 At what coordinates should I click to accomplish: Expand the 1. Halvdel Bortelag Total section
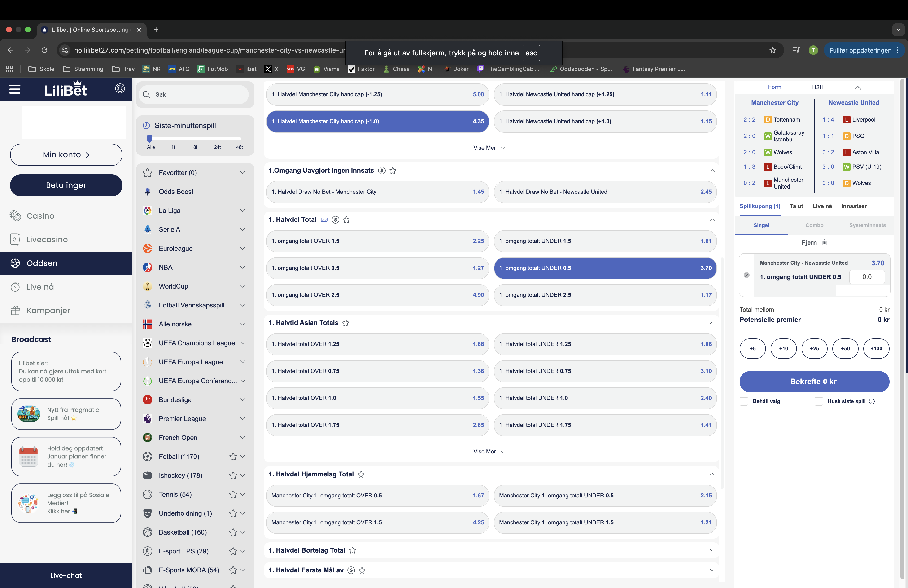[712, 550]
